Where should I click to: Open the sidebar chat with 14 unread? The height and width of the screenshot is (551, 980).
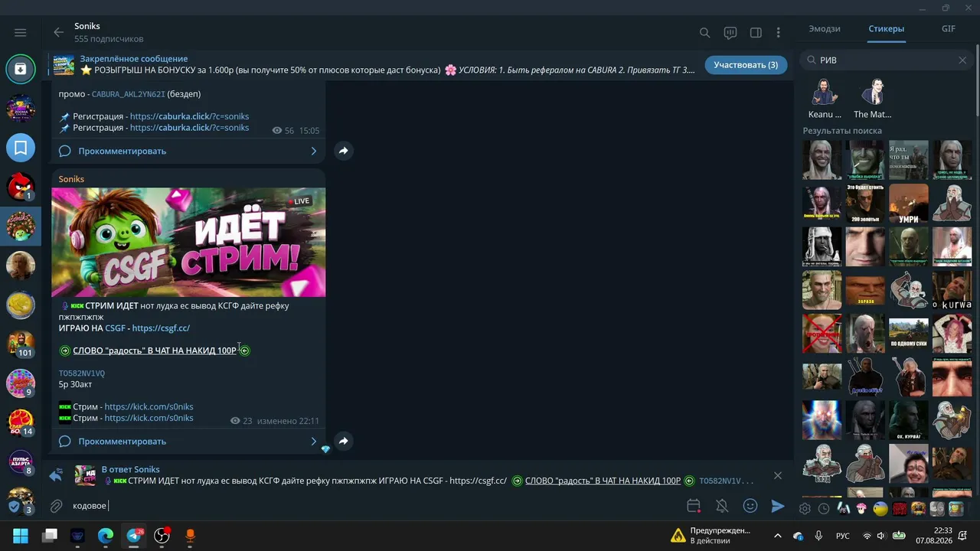coord(21,422)
